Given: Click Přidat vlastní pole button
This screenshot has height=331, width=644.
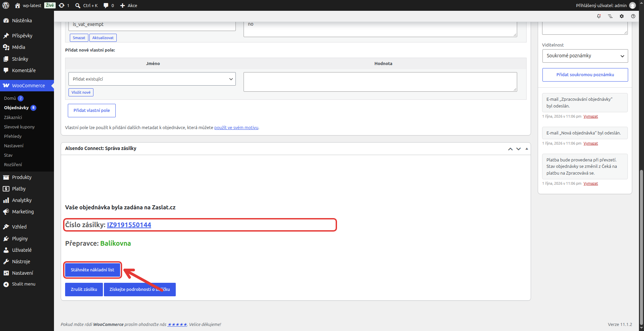Looking at the screenshot, I should 92,111.
